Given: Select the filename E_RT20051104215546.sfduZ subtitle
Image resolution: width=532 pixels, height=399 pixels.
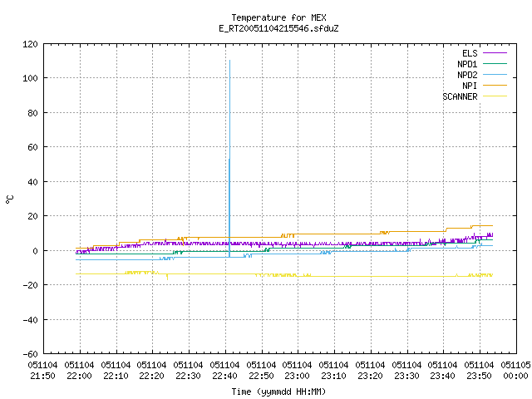Looking at the screenshot, I should click(x=279, y=28).
